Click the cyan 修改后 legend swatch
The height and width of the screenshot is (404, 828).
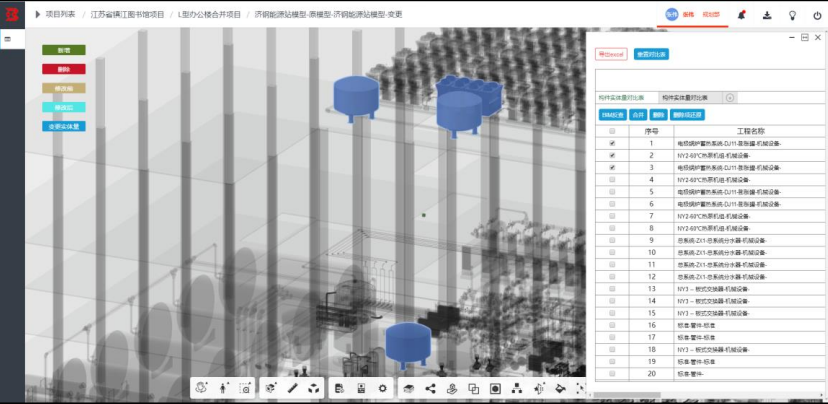point(64,107)
